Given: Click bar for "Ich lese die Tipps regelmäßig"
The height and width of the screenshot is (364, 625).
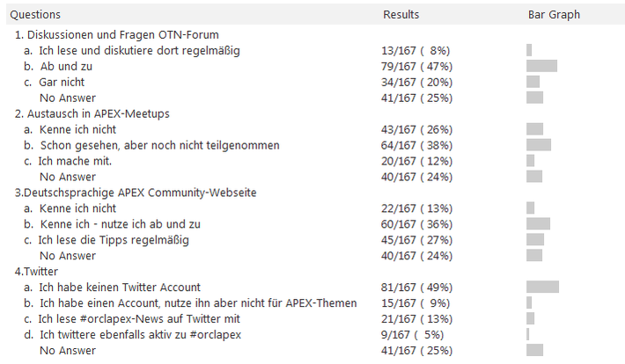Looking at the screenshot, I should [x=535, y=240].
